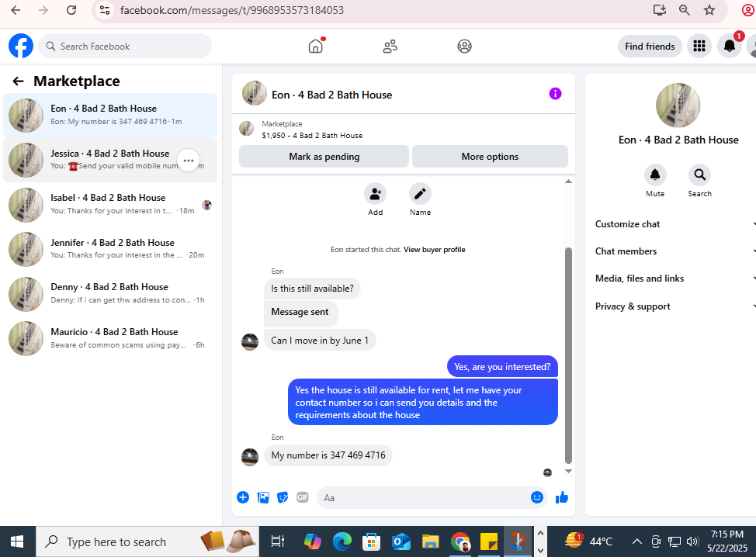Expand Media, files and links section

pyautogui.click(x=675, y=278)
